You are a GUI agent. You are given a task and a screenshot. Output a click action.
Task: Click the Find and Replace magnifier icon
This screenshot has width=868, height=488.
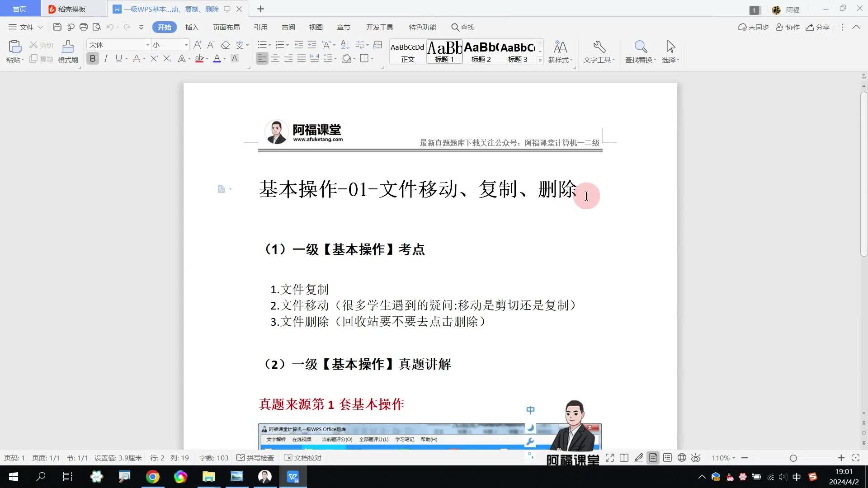(640, 47)
